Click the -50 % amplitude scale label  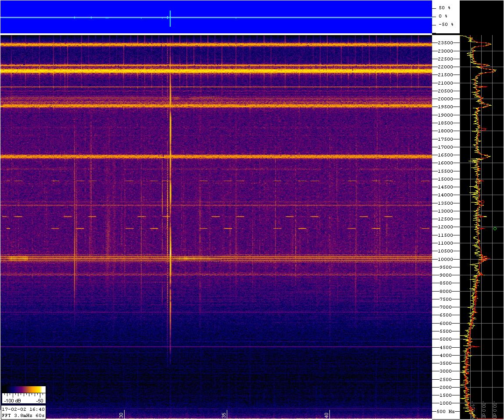click(446, 25)
